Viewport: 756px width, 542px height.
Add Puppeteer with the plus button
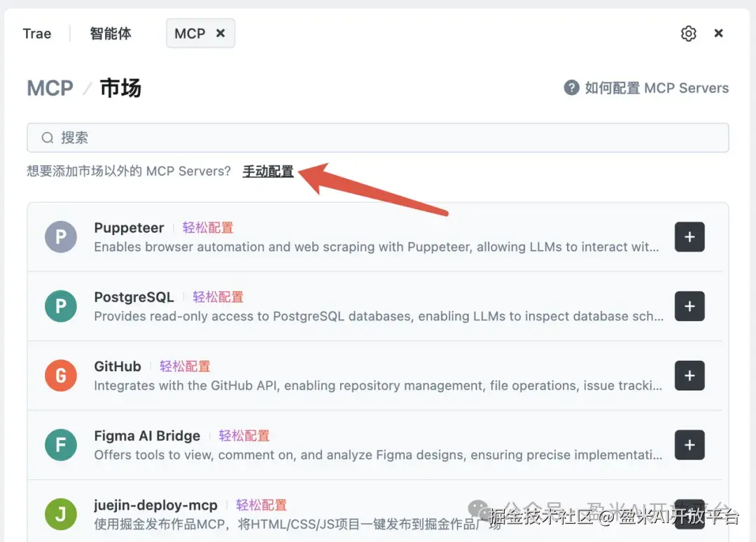click(x=689, y=237)
